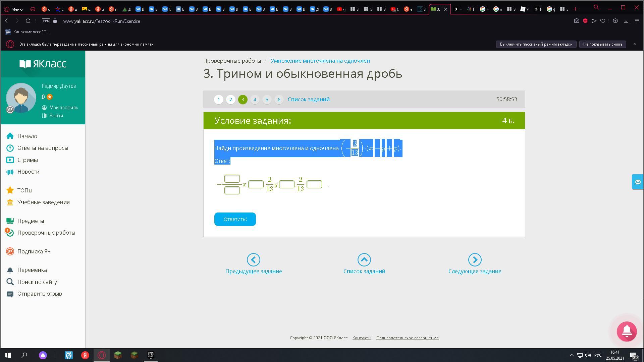Screen dimensions: 644x362
Task: Go to task number 4
Action: coord(255,100)
